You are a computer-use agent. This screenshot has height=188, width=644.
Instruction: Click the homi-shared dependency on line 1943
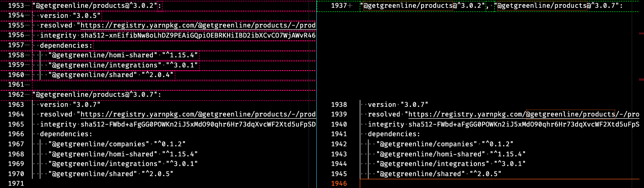click(452, 154)
